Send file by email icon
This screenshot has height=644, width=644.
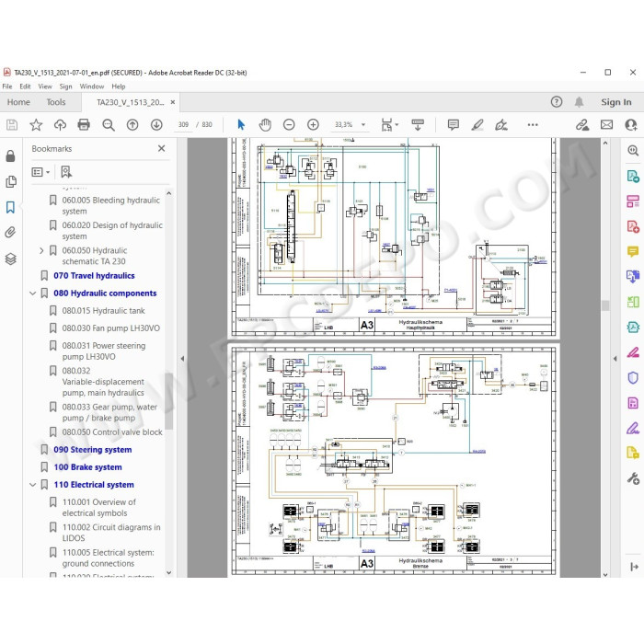(606, 125)
